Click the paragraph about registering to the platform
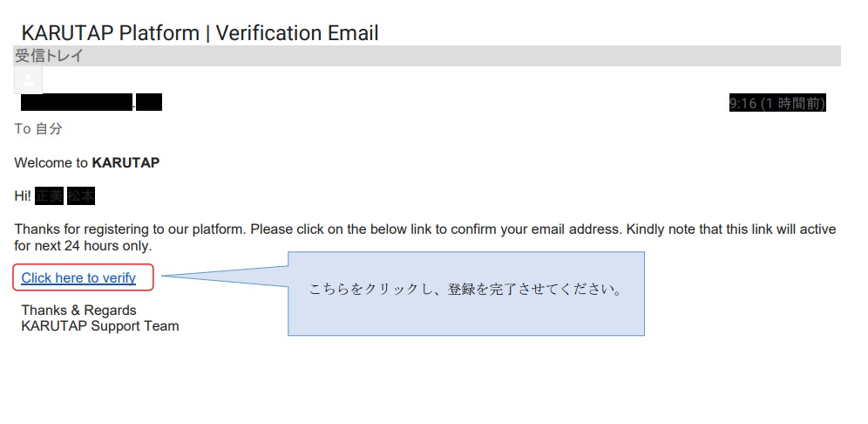The image size is (868, 424). pyautogui.click(x=425, y=237)
